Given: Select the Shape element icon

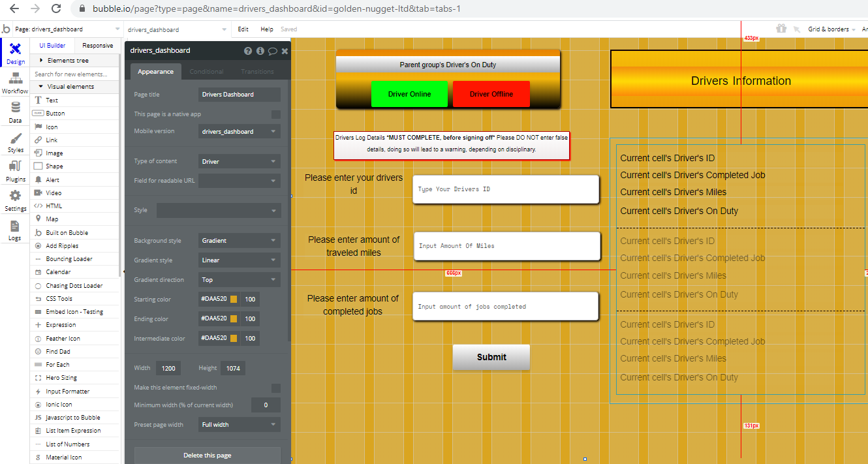Looking at the screenshot, I should [x=38, y=166].
